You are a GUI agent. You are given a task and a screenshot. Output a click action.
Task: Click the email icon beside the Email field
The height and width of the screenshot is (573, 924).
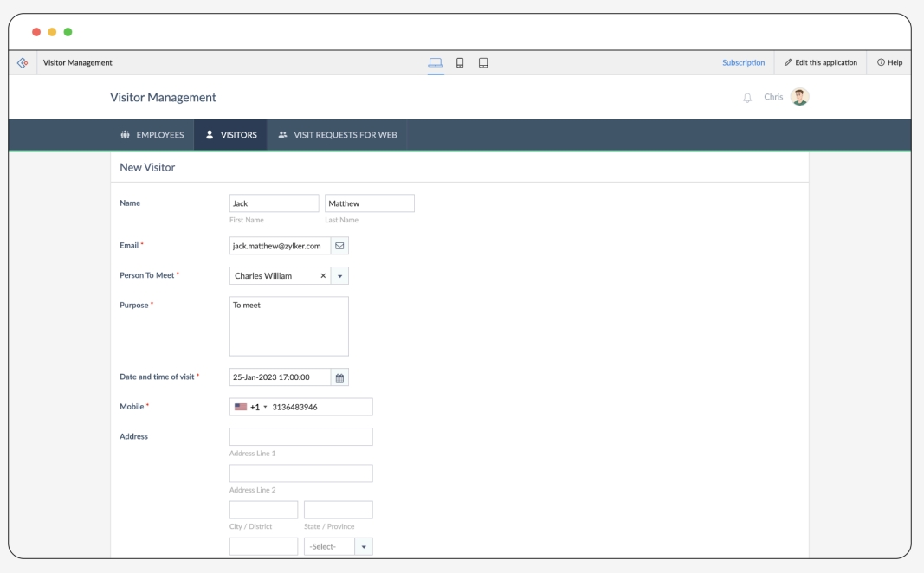[x=339, y=245]
